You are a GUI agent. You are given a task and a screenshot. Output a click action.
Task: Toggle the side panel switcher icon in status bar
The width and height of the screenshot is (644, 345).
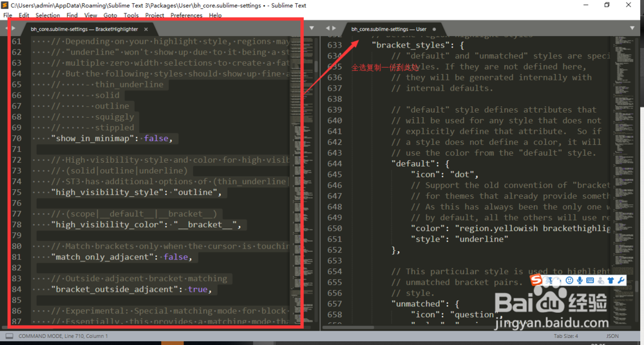[9, 336]
